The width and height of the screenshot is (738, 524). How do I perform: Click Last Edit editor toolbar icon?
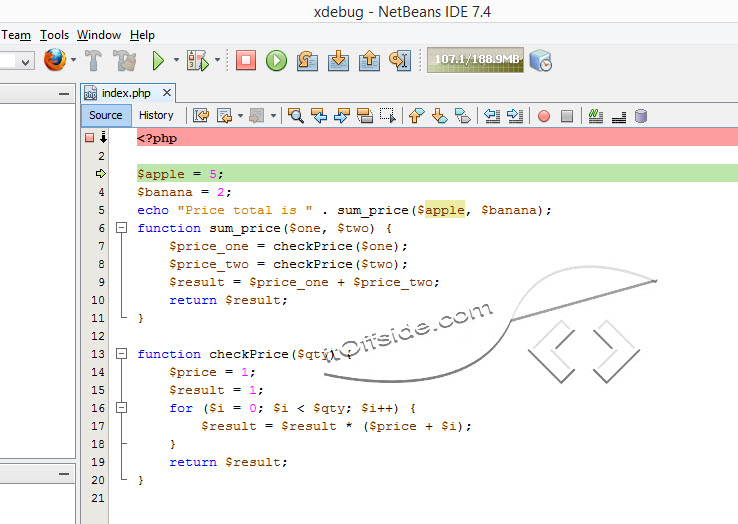pos(201,115)
